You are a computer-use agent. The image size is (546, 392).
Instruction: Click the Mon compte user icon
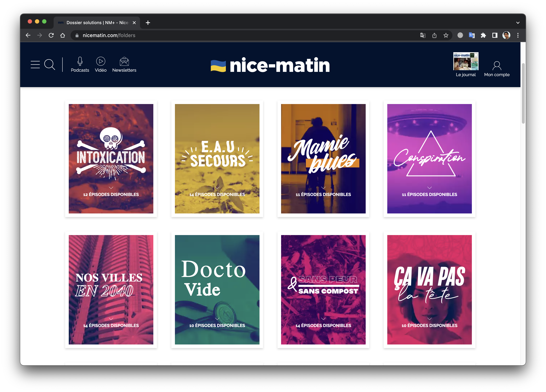point(497,65)
